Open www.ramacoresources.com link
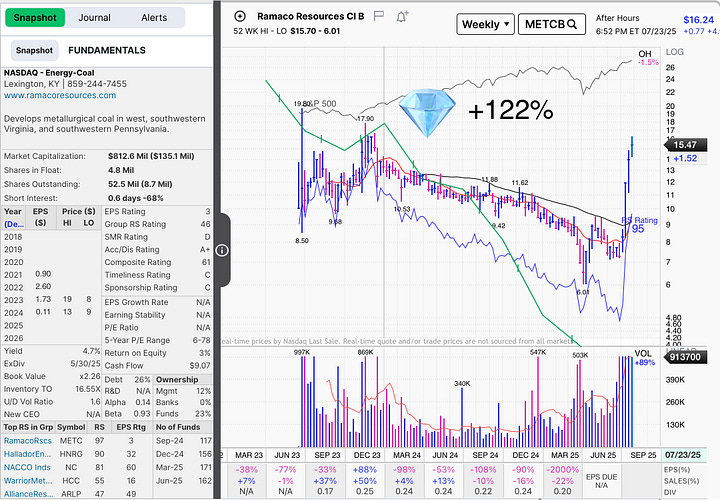Image resolution: width=720 pixels, height=500 pixels. (60, 96)
